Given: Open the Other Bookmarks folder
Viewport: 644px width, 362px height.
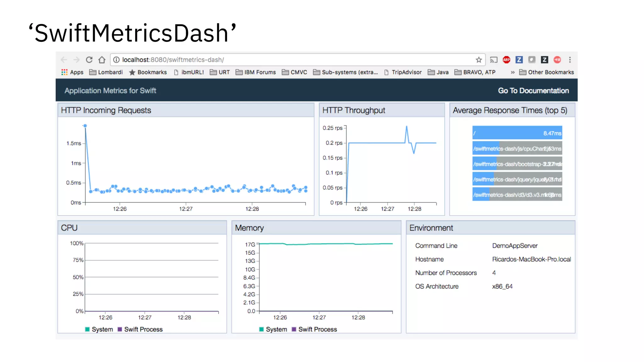Looking at the screenshot, I should tap(547, 72).
